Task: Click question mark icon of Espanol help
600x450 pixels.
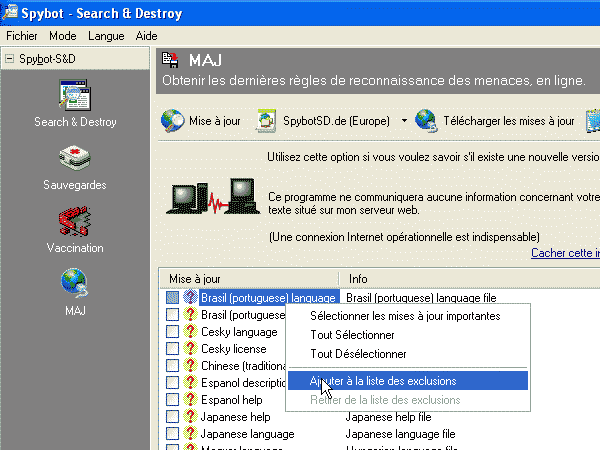Action: 190,399
